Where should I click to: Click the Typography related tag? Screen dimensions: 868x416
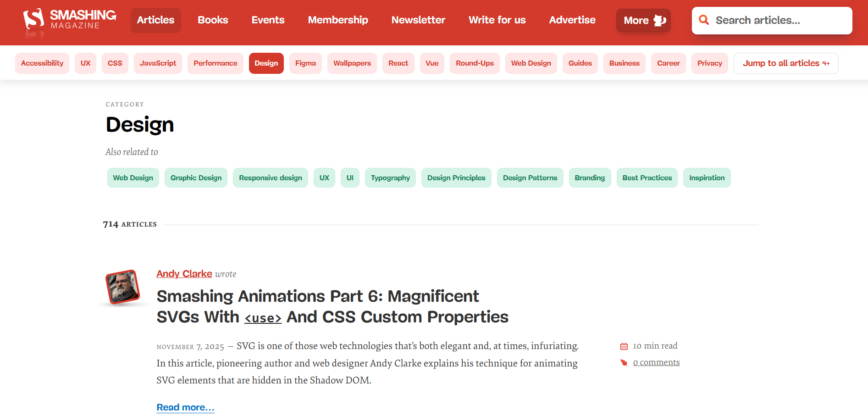(390, 178)
